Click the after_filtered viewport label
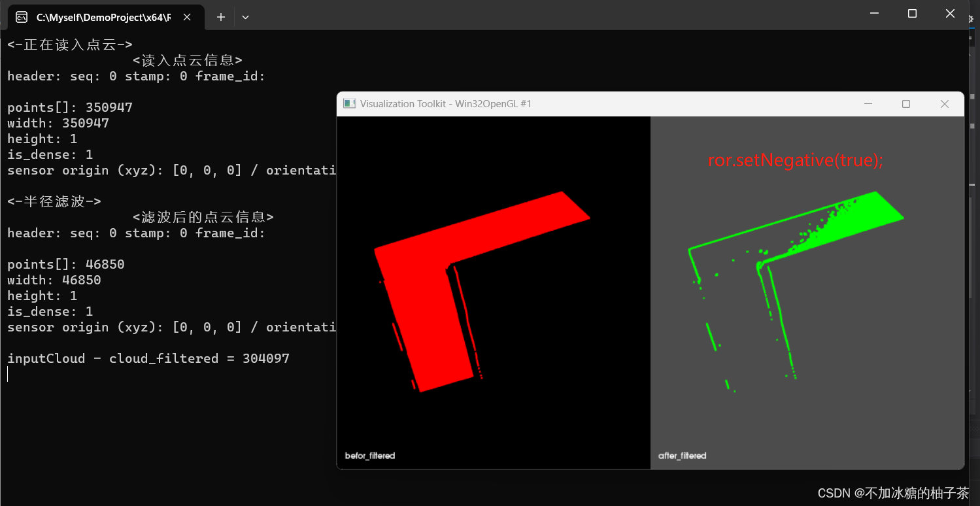Screen dimensions: 980x506 tap(683, 456)
